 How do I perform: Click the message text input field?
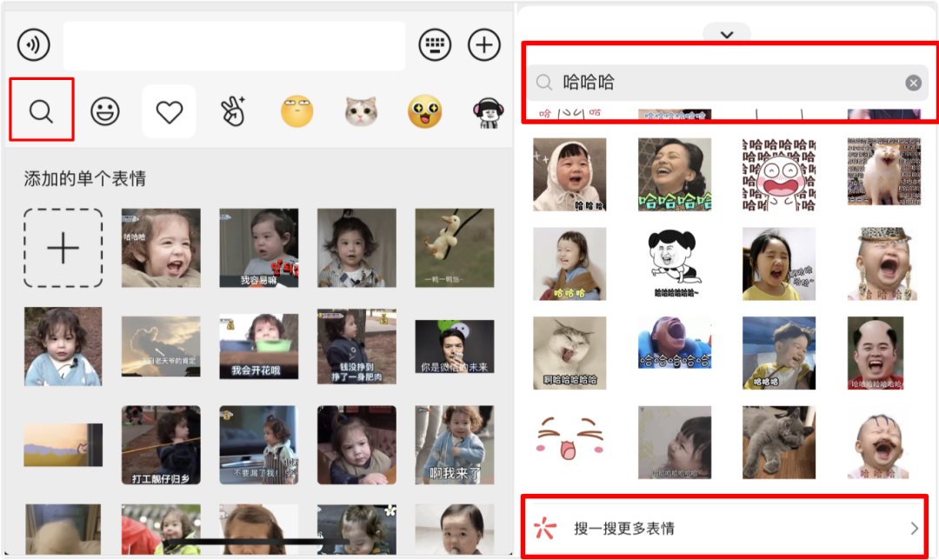pyautogui.click(x=234, y=46)
